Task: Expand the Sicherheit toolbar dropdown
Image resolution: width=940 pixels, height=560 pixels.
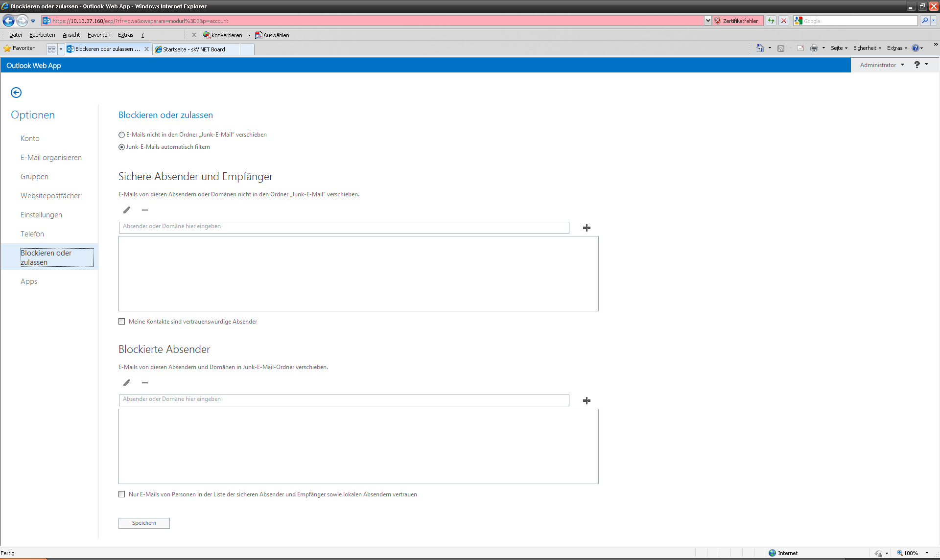Action: [x=867, y=48]
